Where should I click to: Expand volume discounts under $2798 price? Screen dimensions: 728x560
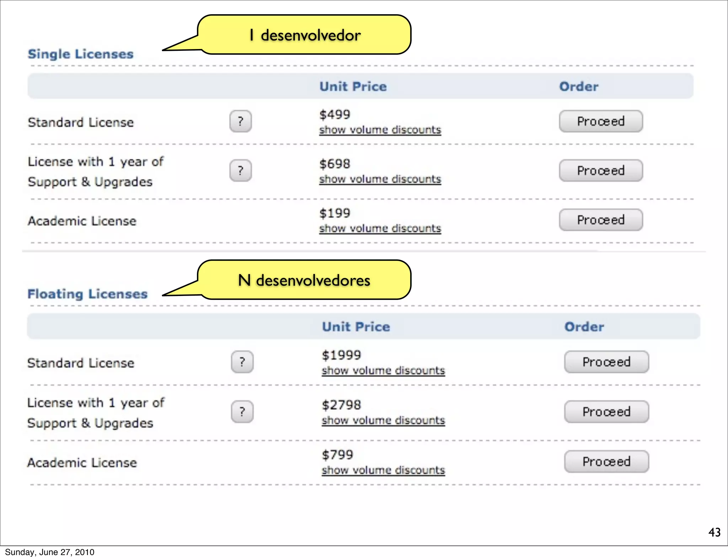coord(383,420)
